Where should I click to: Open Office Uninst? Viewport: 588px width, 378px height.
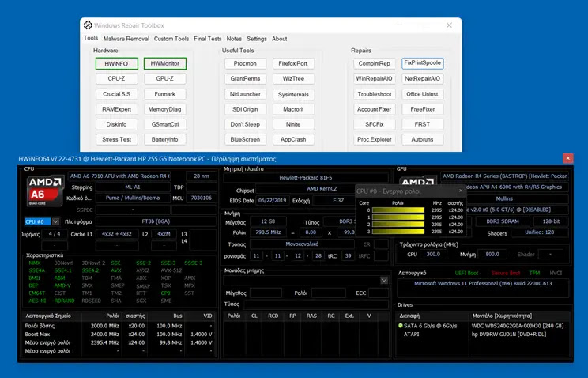pos(423,94)
